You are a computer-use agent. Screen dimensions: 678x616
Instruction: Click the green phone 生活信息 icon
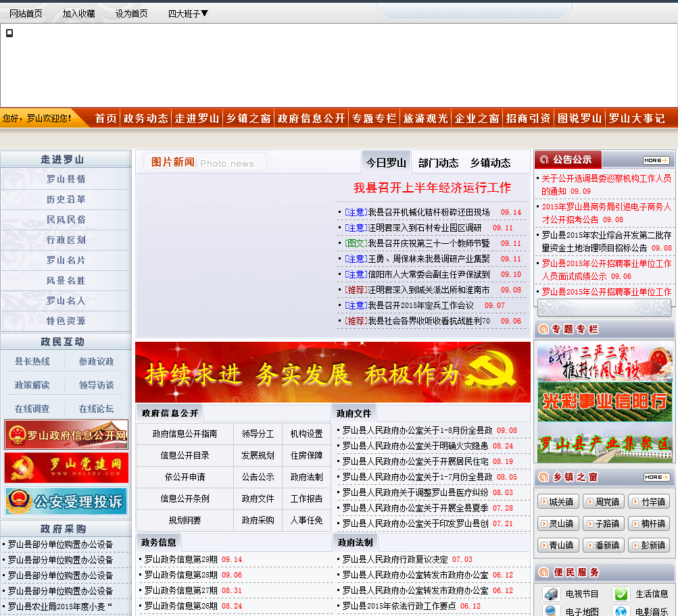point(621,594)
